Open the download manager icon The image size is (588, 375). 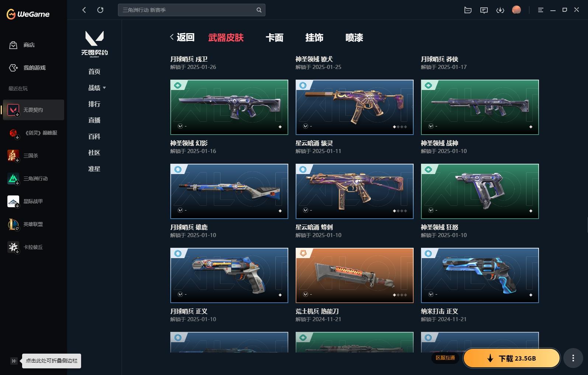point(500,10)
